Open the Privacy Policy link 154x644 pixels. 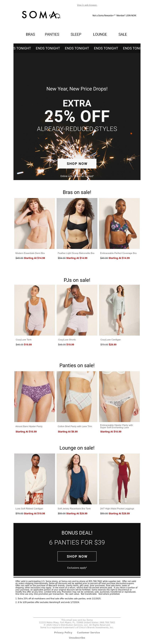tap(63, 632)
